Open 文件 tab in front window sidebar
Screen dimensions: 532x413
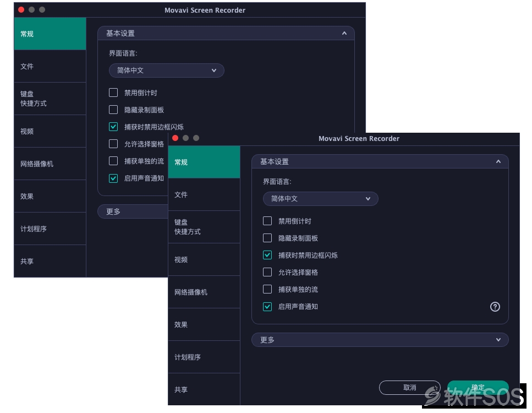(x=204, y=194)
